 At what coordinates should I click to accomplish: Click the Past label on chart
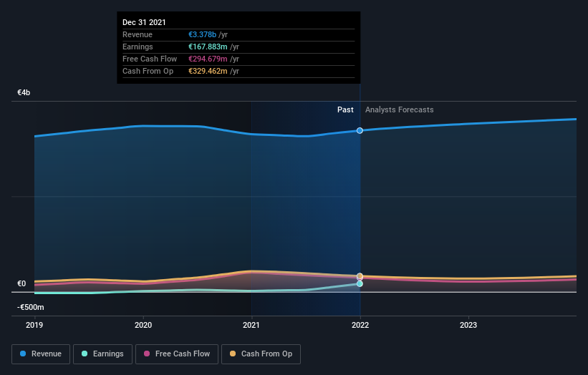[x=345, y=109]
